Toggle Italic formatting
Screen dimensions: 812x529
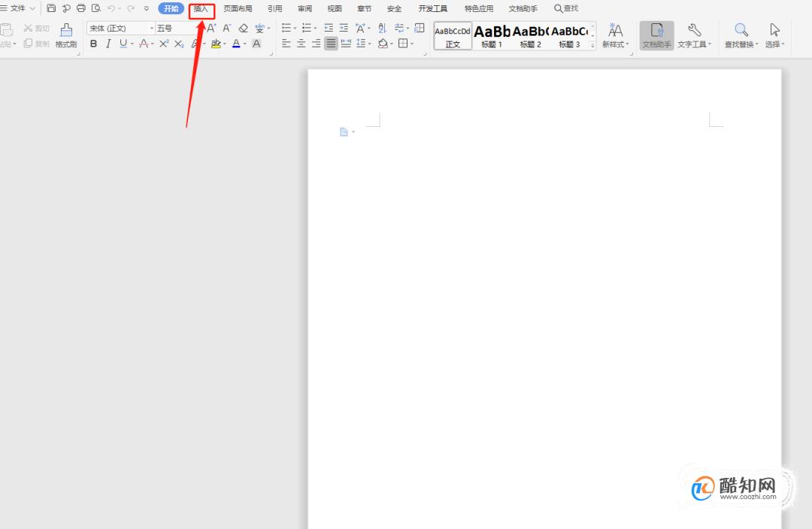pos(108,44)
